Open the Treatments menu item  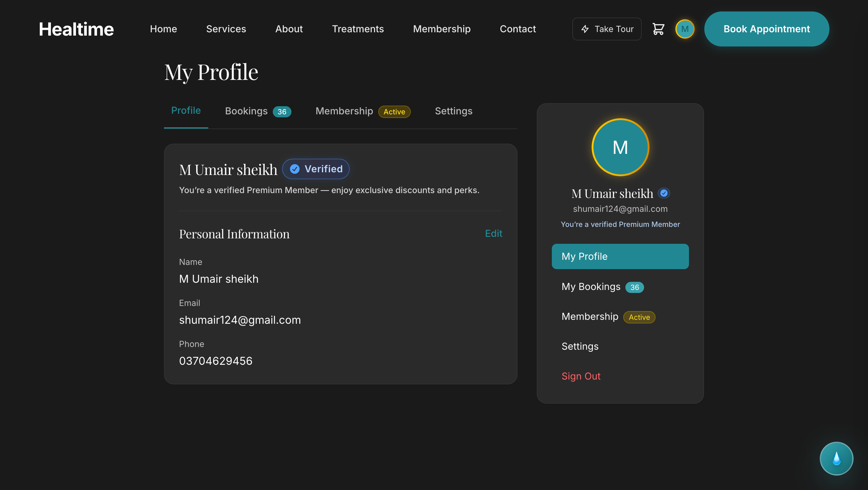point(358,29)
